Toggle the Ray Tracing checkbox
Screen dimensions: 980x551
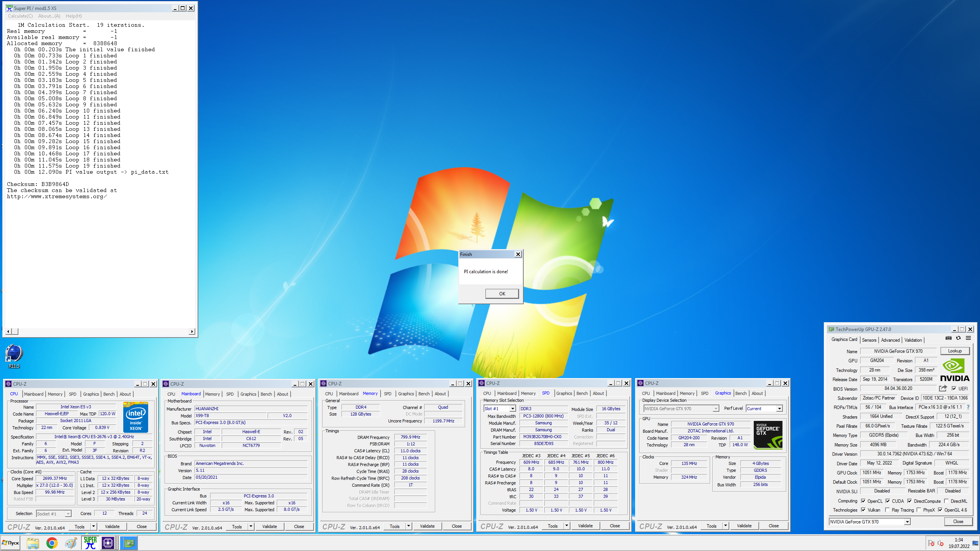point(887,510)
